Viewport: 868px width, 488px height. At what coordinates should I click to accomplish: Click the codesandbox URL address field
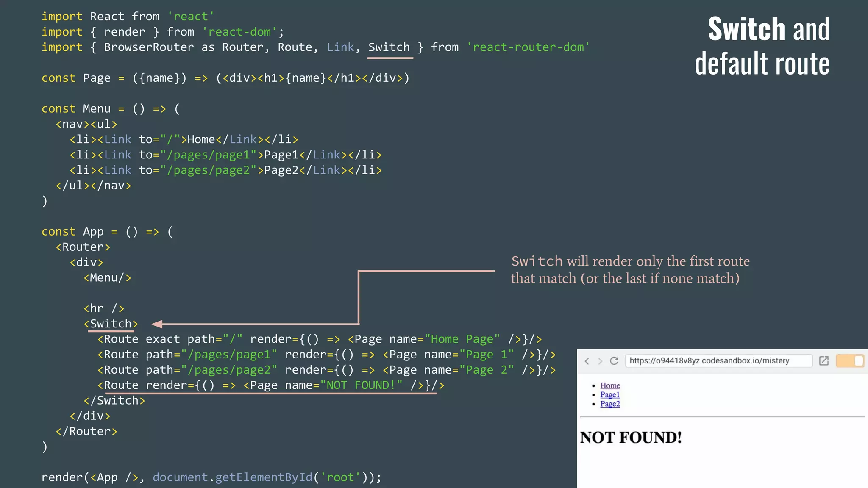pyautogui.click(x=719, y=361)
